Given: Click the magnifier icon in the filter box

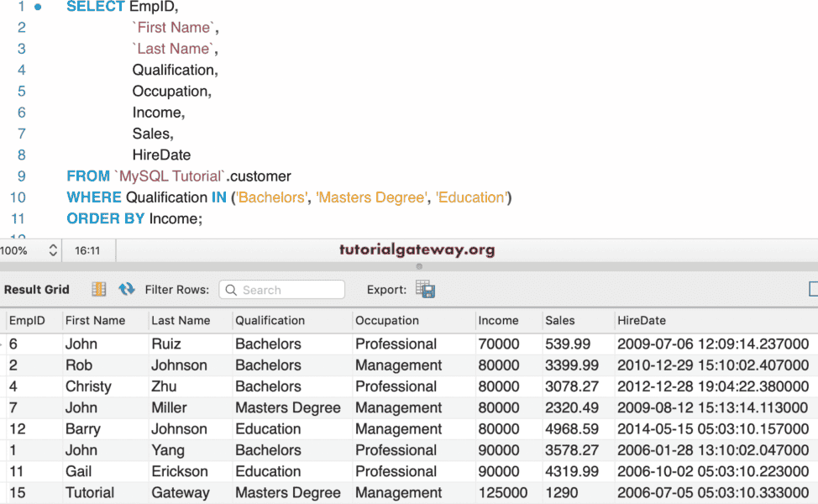Looking at the screenshot, I should (231, 290).
